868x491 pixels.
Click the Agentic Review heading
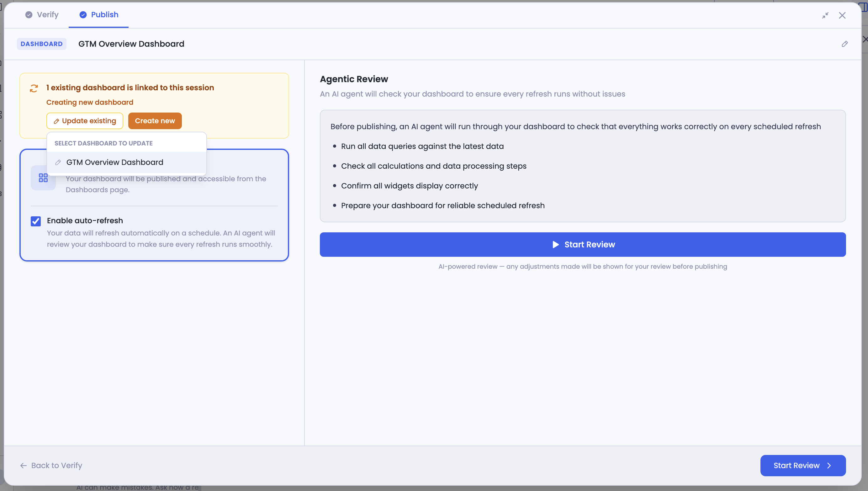pyautogui.click(x=354, y=79)
